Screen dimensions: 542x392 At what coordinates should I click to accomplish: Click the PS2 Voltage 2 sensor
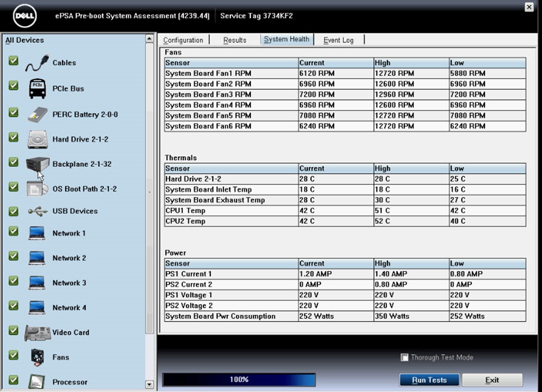click(189, 305)
